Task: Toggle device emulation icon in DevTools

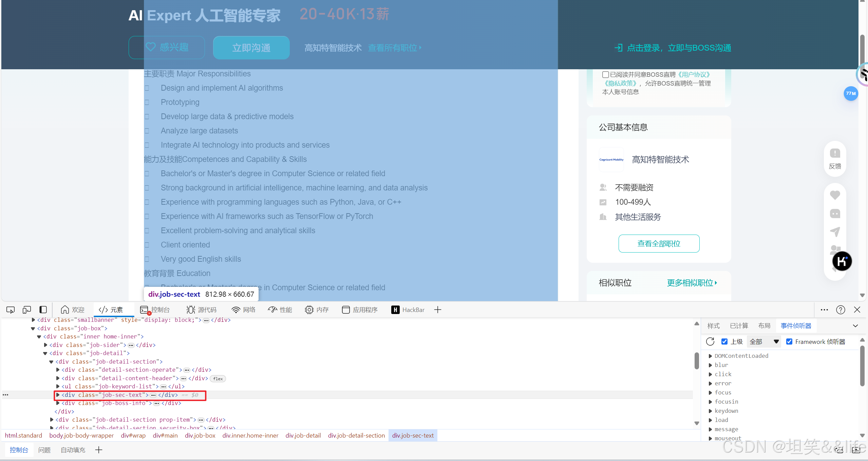Action: (27, 310)
